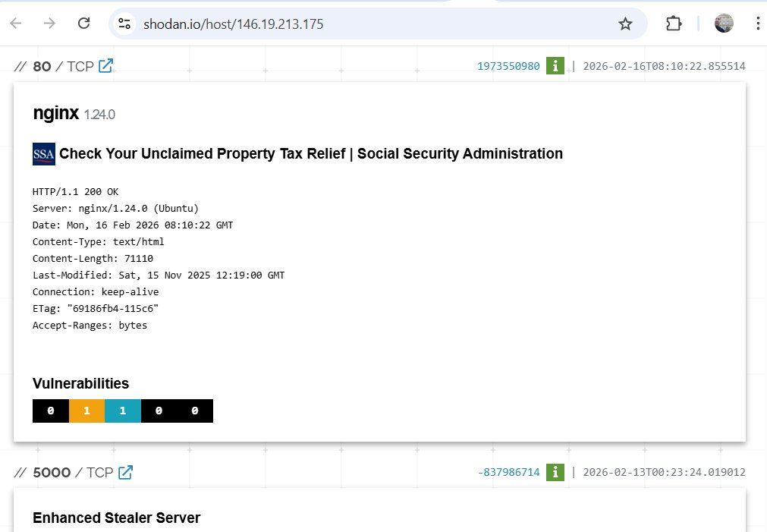Select the teal vulnerability count 1
The image size is (767, 532).
coord(123,411)
